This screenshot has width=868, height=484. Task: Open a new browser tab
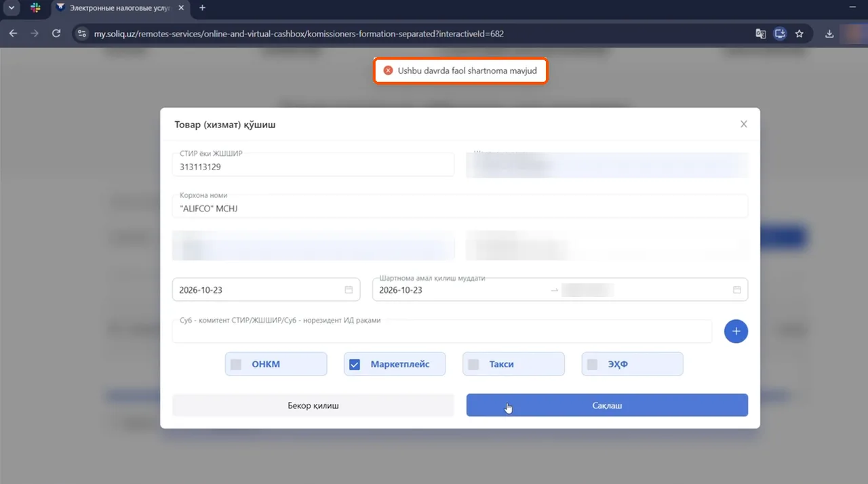[202, 7]
